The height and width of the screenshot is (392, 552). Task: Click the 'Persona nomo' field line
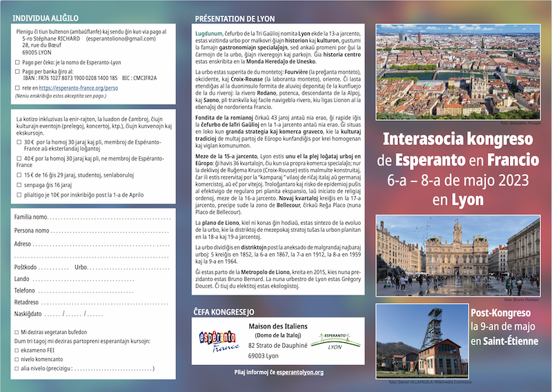[x=110, y=232]
